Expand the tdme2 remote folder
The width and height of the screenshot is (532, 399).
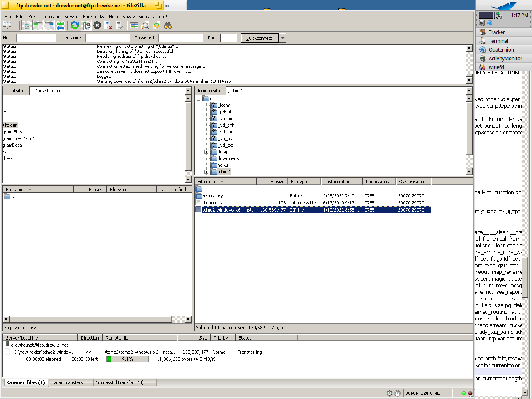tap(207, 172)
